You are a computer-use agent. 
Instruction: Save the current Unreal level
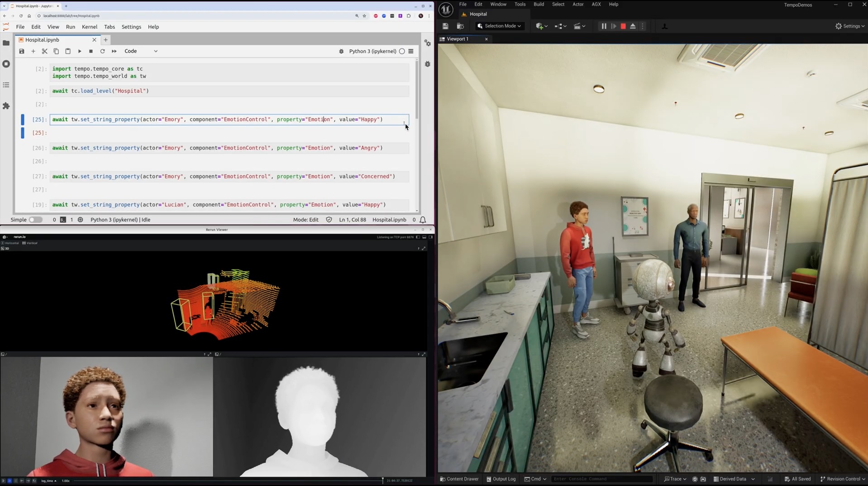click(x=445, y=26)
